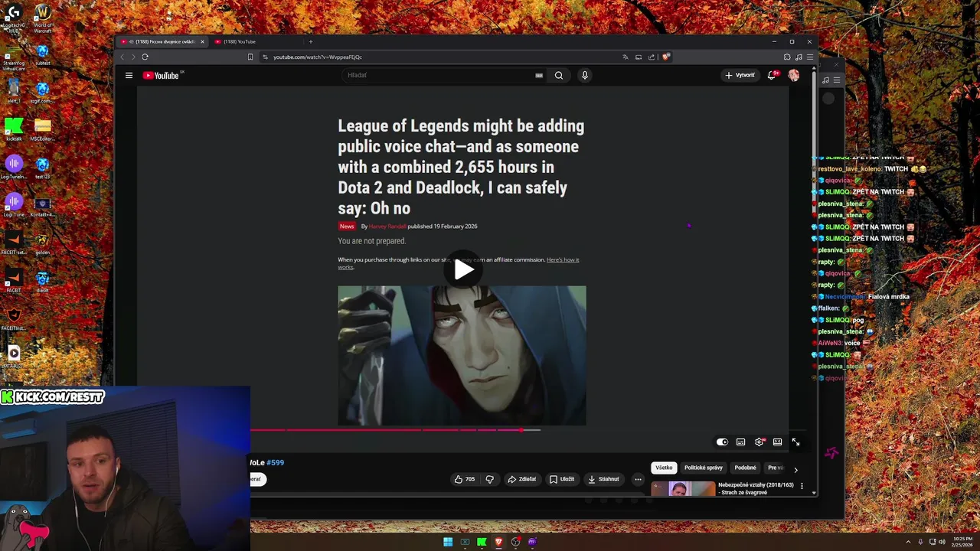Switch player to theater mode
The width and height of the screenshot is (980, 551).
click(777, 442)
